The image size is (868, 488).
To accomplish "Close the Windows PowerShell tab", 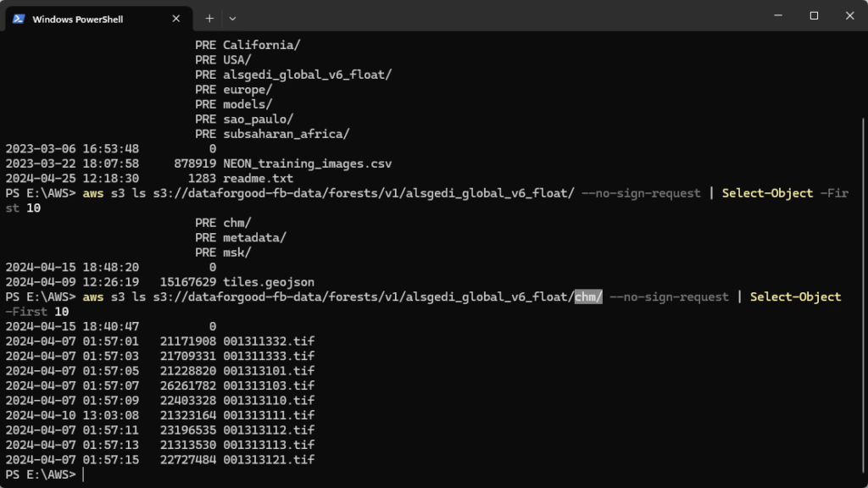I will click(x=176, y=19).
